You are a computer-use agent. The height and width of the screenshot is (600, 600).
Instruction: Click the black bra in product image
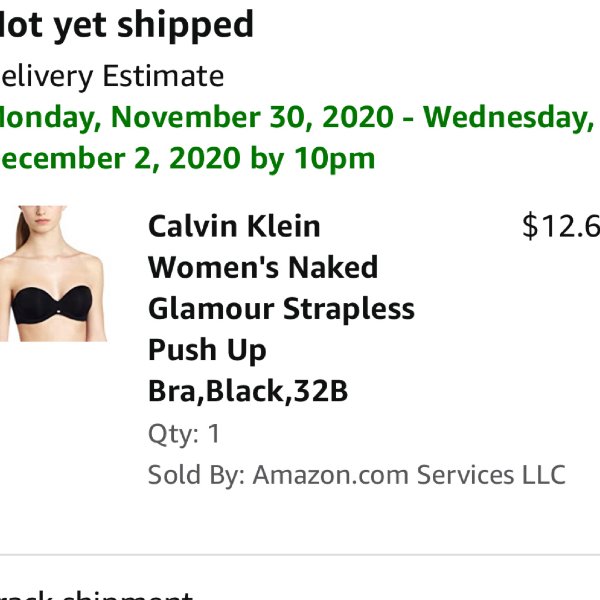coord(52,304)
